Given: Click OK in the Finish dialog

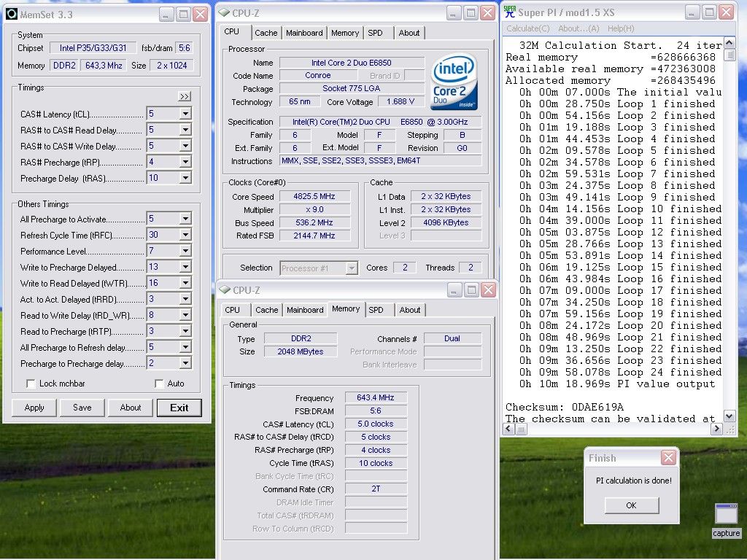Looking at the screenshot, I should coord(632,505).
